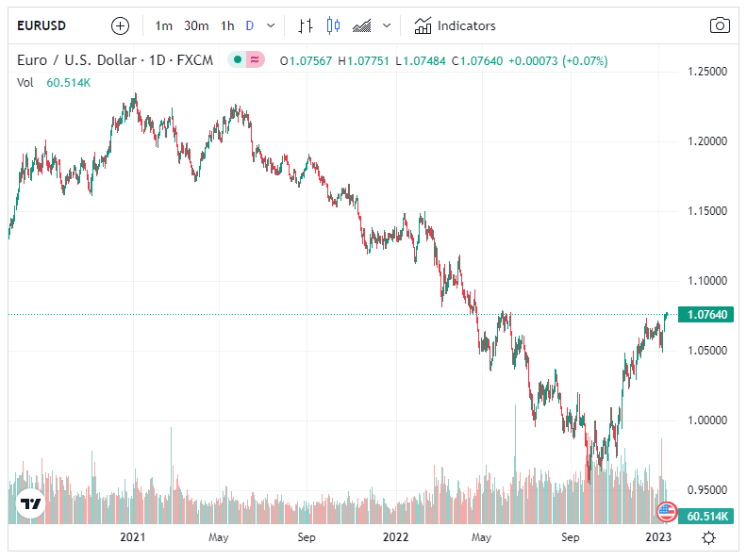747x560 pixels.
Task: Expand the chart style dropdown arrow
Action: click(386, 25)
